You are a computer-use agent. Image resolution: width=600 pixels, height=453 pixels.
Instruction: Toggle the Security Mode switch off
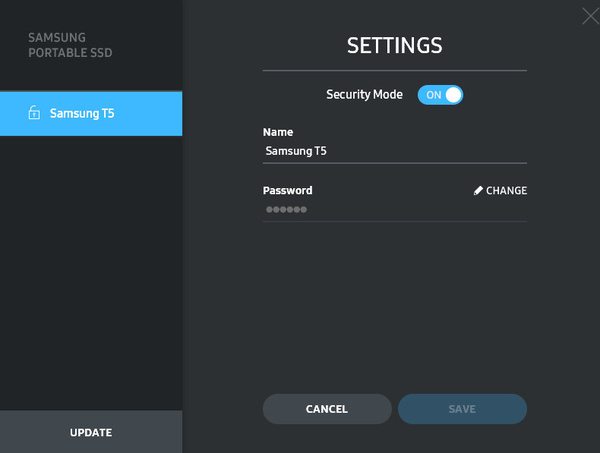440,95
